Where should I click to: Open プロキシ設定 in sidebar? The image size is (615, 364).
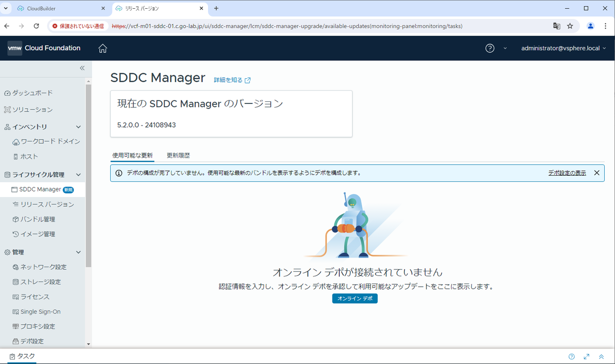point(34,327)
